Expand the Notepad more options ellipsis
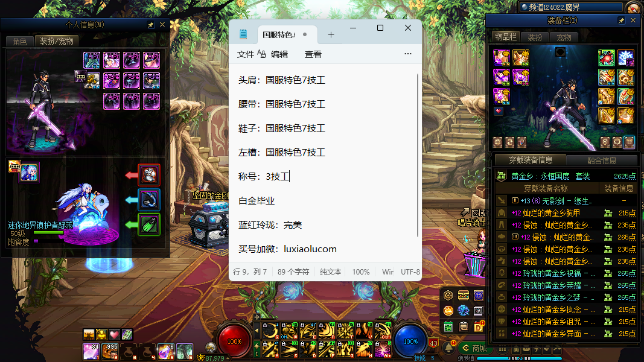Screen dimensions: 644x362 pos(408,54)
